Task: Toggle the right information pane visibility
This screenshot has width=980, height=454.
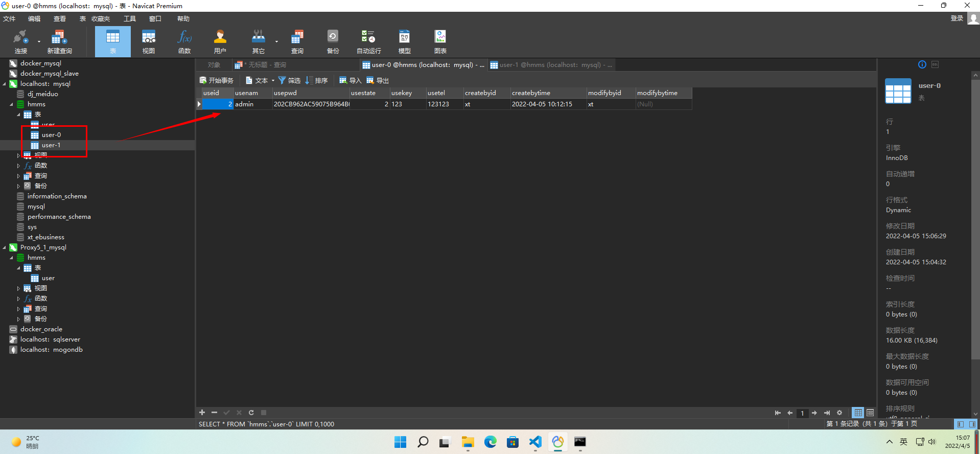Action: coord(972,424)
